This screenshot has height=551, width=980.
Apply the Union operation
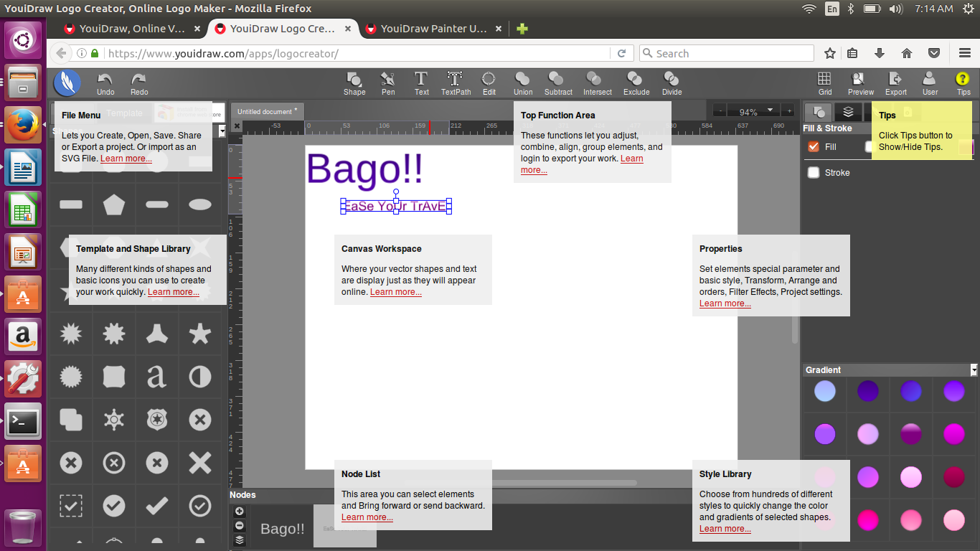pos(523,83)
